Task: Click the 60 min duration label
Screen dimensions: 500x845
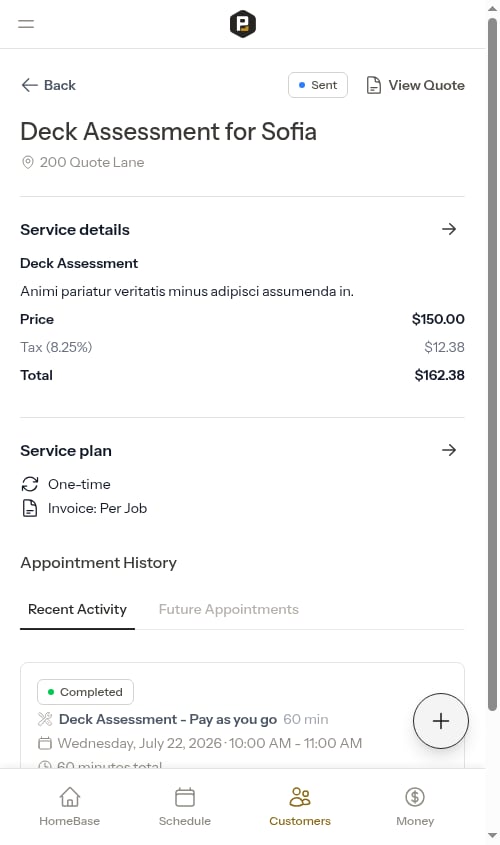Action: tap(305, 719)
